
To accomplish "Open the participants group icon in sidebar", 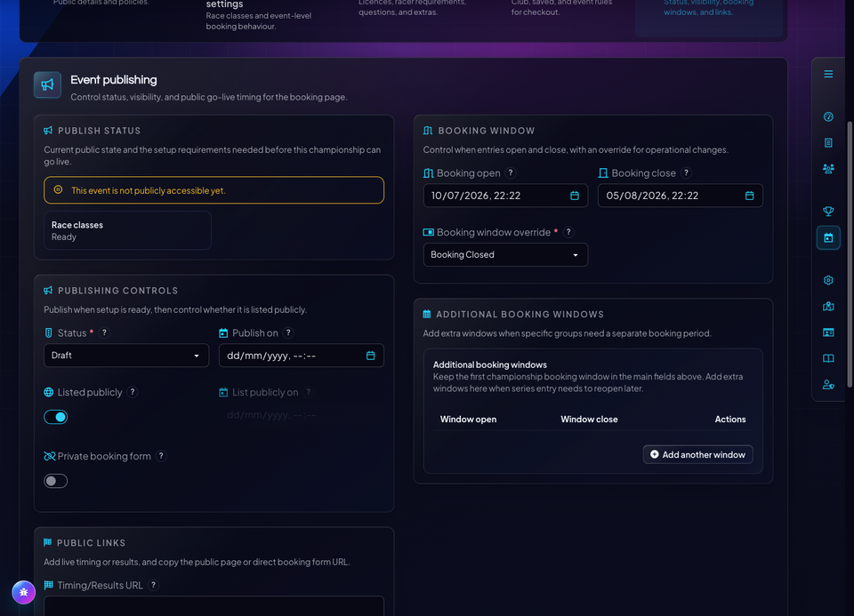I will click(x=828, y=169).
